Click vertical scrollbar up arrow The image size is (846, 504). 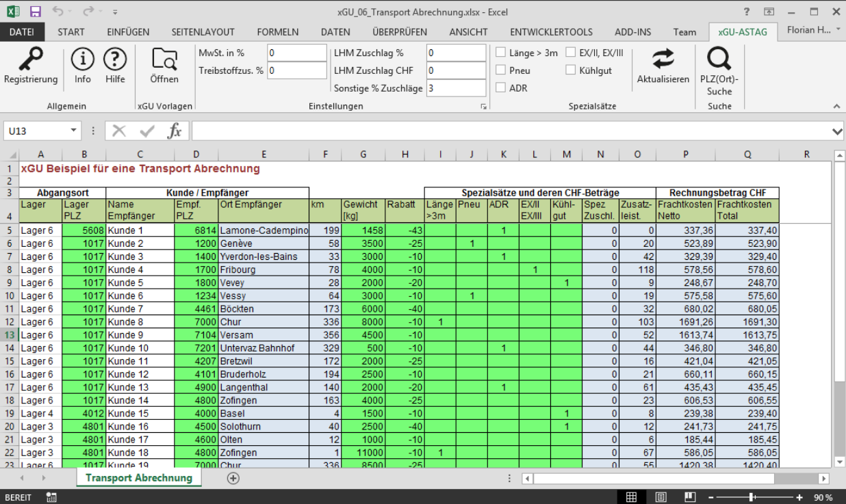tap(840, 155)
